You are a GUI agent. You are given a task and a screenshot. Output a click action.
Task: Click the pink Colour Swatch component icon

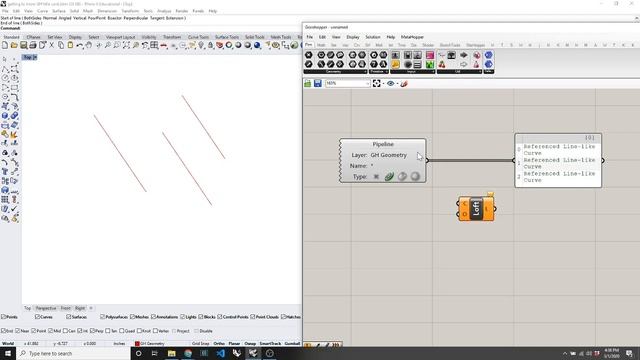tap(430, 55)
